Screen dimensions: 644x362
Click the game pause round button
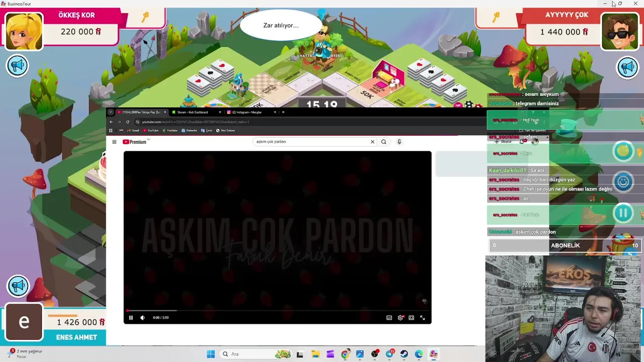coord(623,213)
